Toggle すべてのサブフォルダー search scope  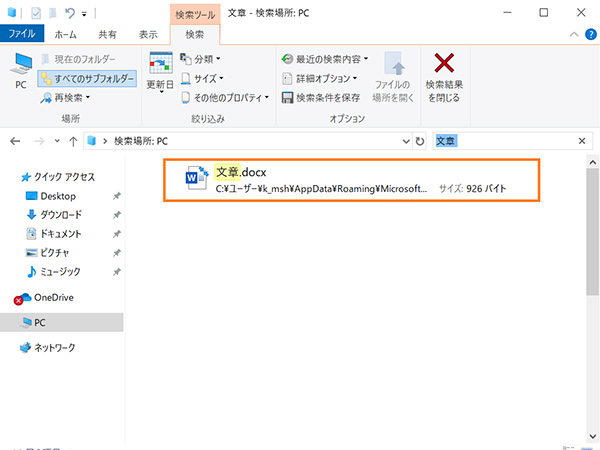pos(87,78)
